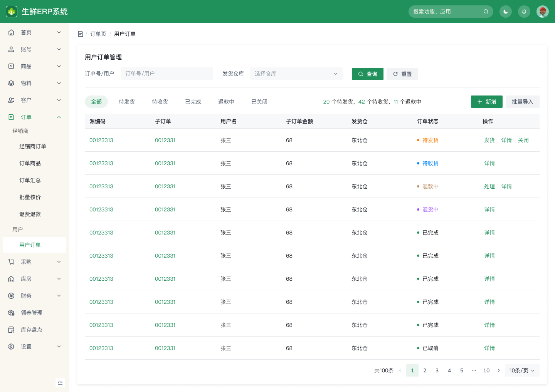Open 详情 for the 已取消 order
This screenshot has height=392, width=555.
point(489,348)
